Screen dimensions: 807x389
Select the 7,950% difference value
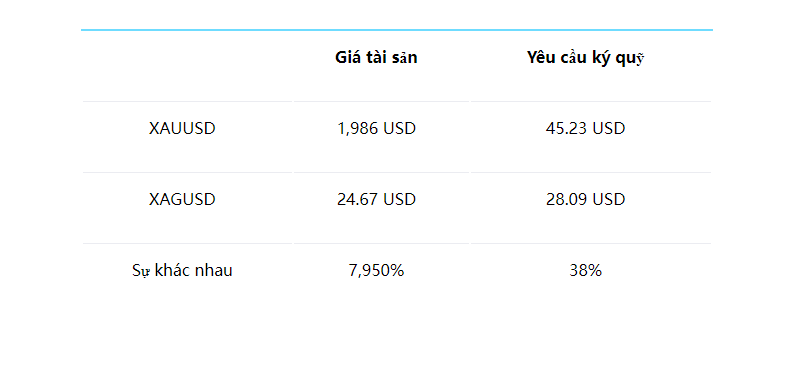pos(376,270)
